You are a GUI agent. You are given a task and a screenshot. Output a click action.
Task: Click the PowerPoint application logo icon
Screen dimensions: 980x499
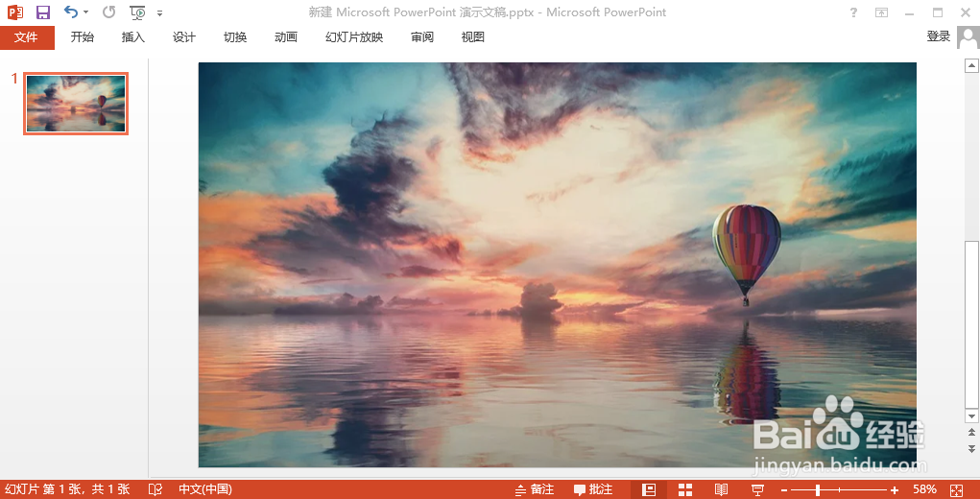coord(15,12)
